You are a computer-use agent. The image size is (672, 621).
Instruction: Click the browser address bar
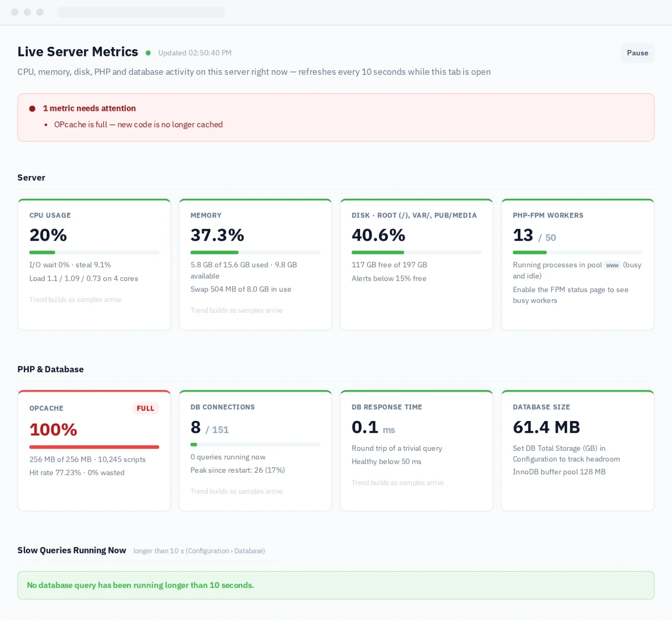point(141,12)
